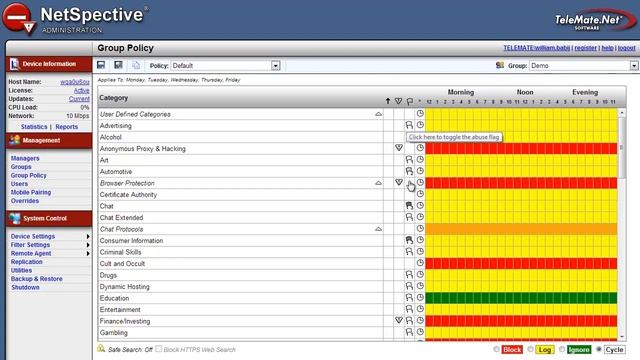Collapse the Chat Protocols group
Image resolution: width=640 pixels, height=360 pixels.
pyautogui.click(x=378, y=229)
